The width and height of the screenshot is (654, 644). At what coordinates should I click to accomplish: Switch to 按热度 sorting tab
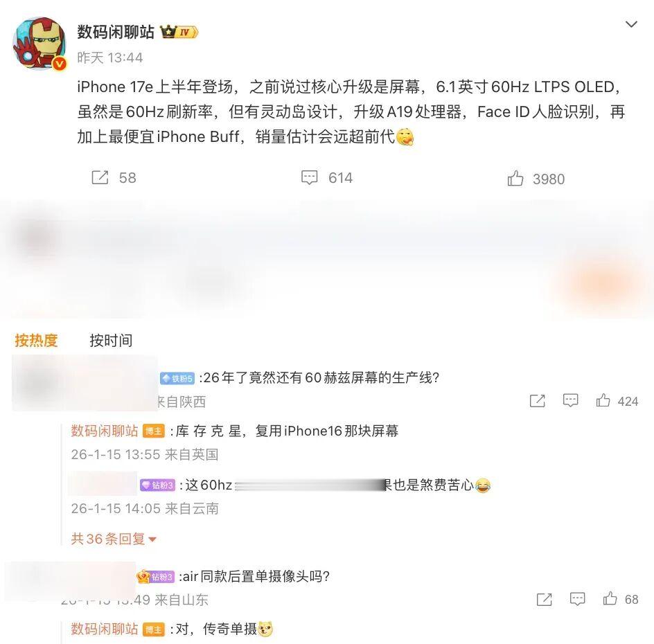pyautogui.click(x=36, y=340)
